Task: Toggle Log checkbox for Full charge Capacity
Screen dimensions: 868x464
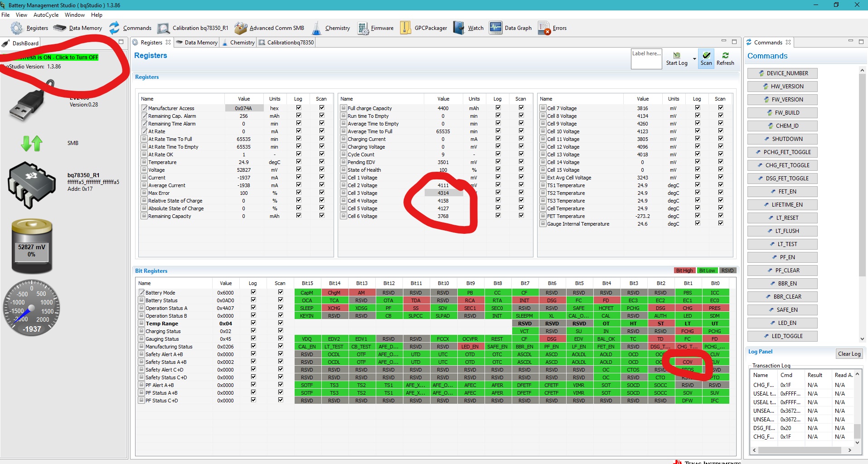Action: pos(498,108)
